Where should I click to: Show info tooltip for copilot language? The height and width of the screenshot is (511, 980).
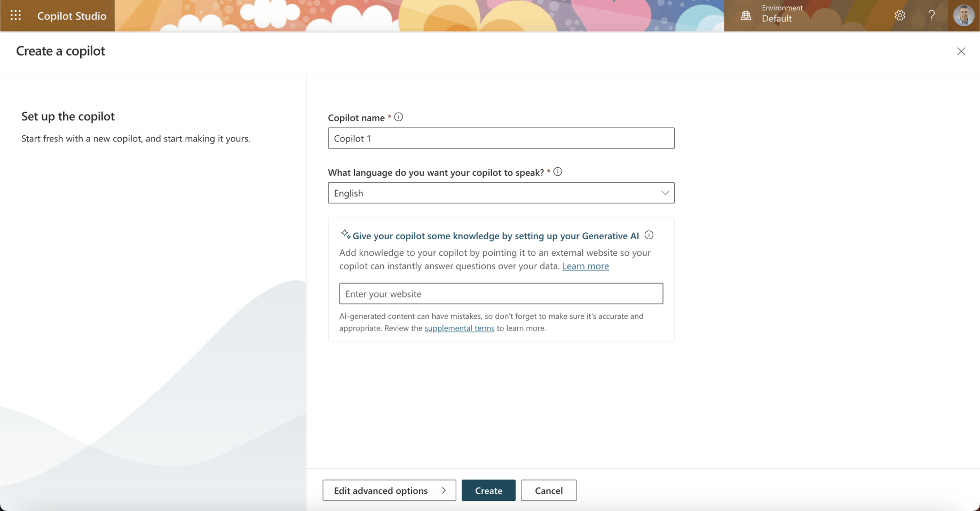558,172
